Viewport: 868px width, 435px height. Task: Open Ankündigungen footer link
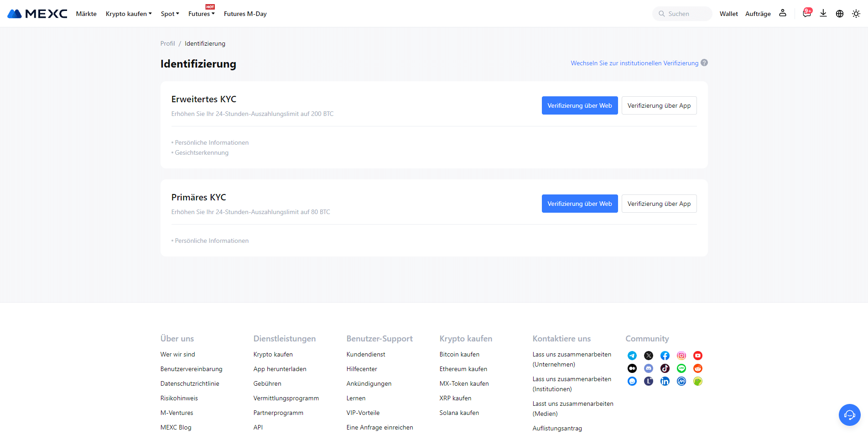(x=369, y=383)
